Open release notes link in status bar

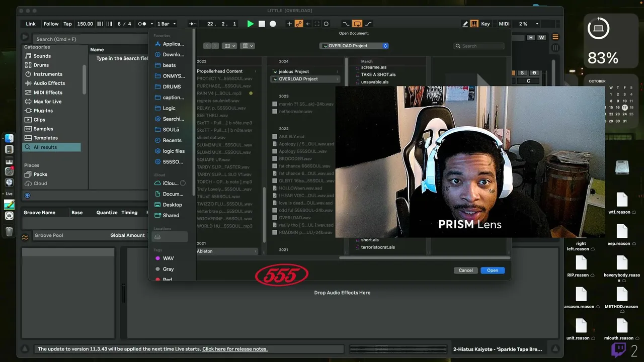[x=235, y=349]
